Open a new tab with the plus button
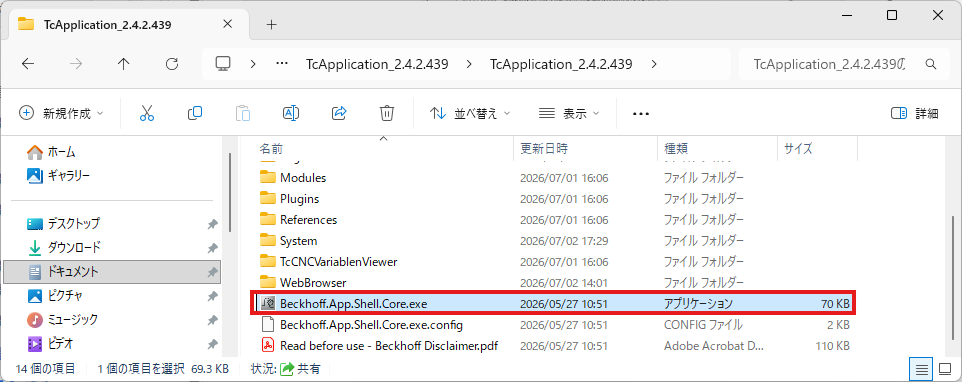The width and height of the screenshot is (962, 382). pyautogui.click(x=272, y=25)
